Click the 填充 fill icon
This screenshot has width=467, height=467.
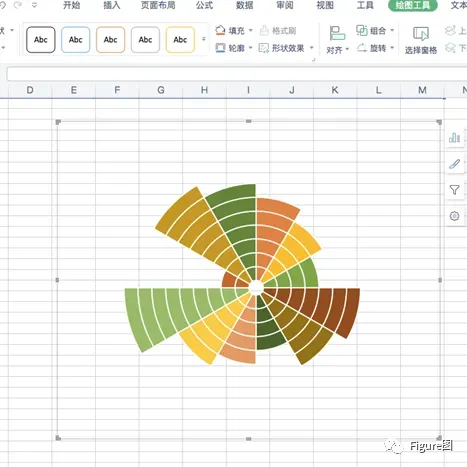[x=220, y=30]
